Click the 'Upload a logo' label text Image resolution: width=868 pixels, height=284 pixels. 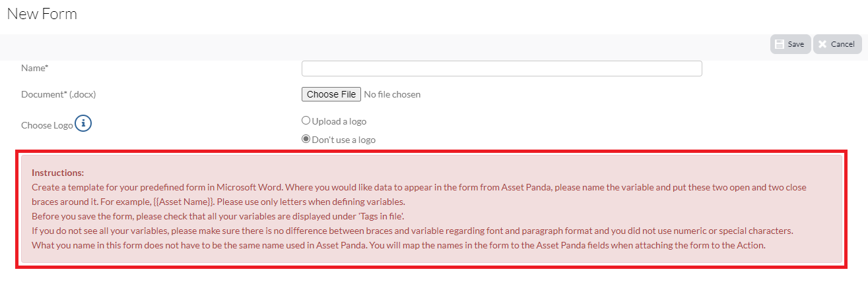(339, 121)
